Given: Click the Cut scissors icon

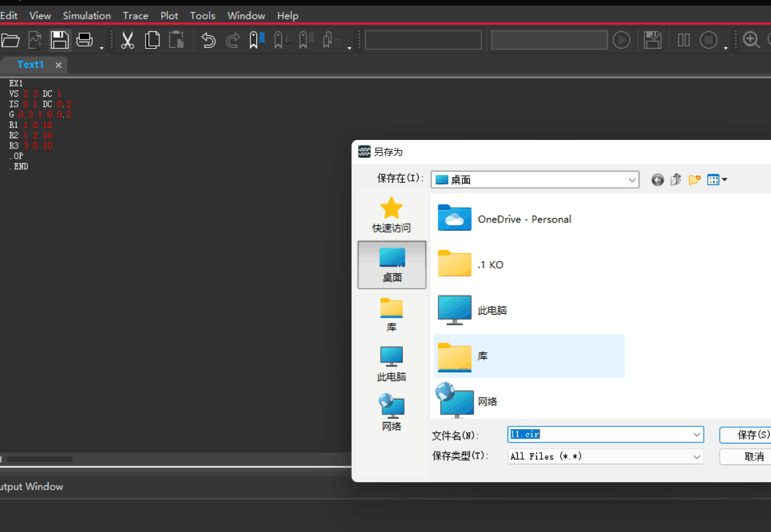Looking at the screenshot, I should (x=127, y=40).
